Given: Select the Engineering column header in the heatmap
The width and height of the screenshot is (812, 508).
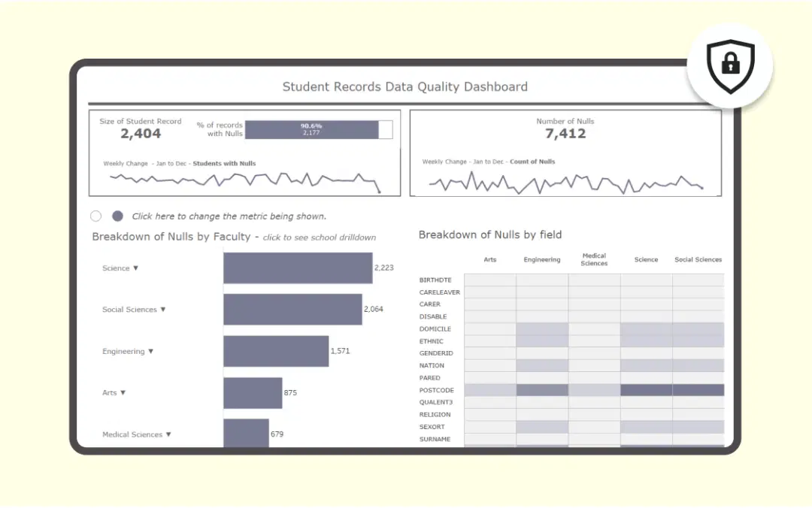Looking at the screenshot, I should [x=541, y=259].
